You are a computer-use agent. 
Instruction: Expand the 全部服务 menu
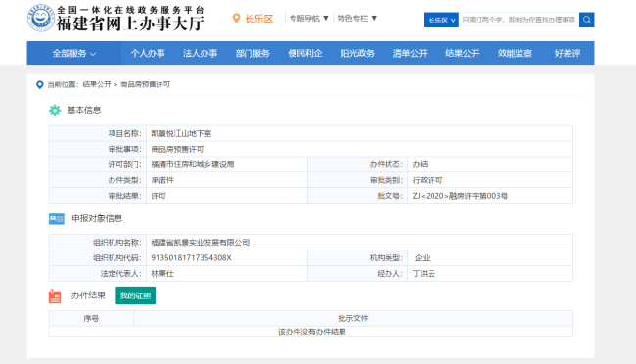[x=73, y=53]
